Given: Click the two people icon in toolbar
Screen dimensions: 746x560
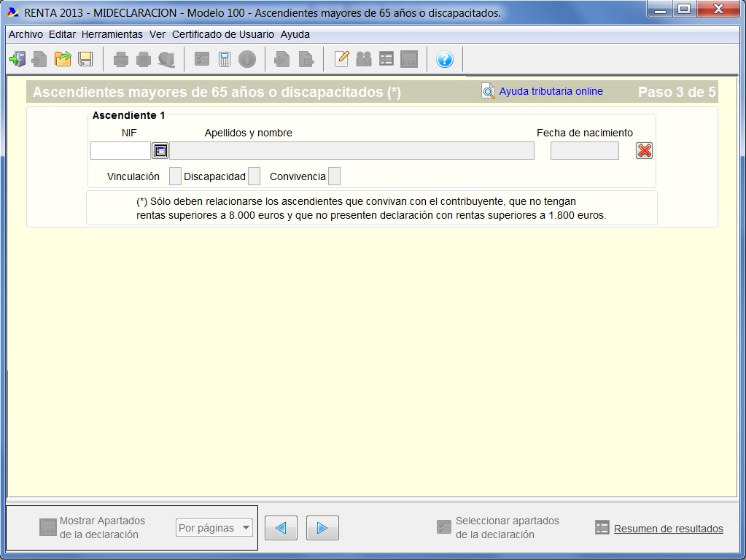Looking at the screenshot, I should [364, 60].
